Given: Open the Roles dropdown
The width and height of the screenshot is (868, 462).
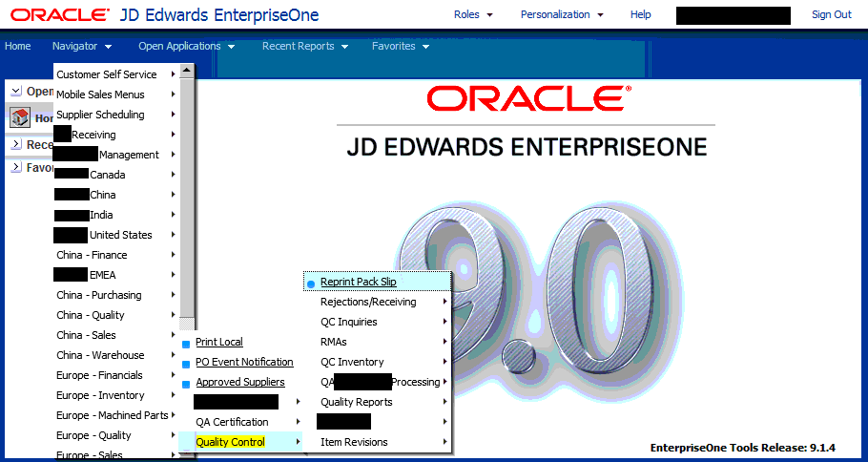Looking at the screenshot, I should click(473, 15).
